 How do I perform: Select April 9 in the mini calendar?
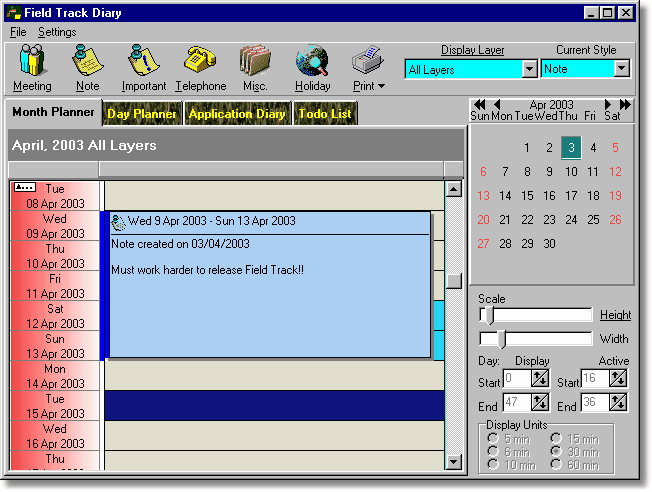click(x=549, y=172)
